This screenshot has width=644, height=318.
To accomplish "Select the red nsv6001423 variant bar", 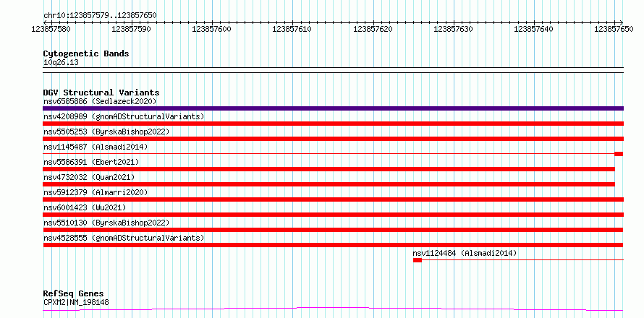I will coord(333,215).
